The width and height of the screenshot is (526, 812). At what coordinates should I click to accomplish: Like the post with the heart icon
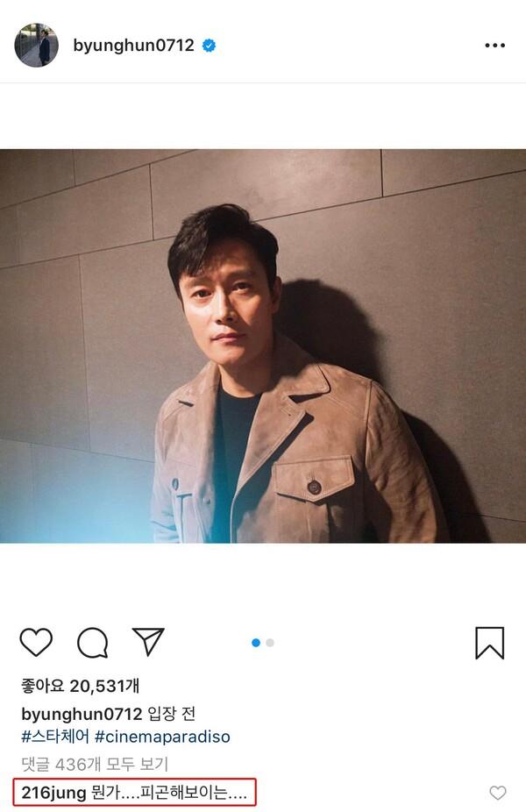(x=36, y=642)
